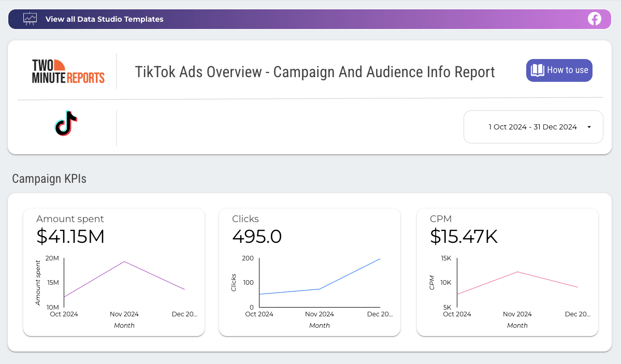Select the report title text
Screen dimensions: 621x364
[315, 72]
